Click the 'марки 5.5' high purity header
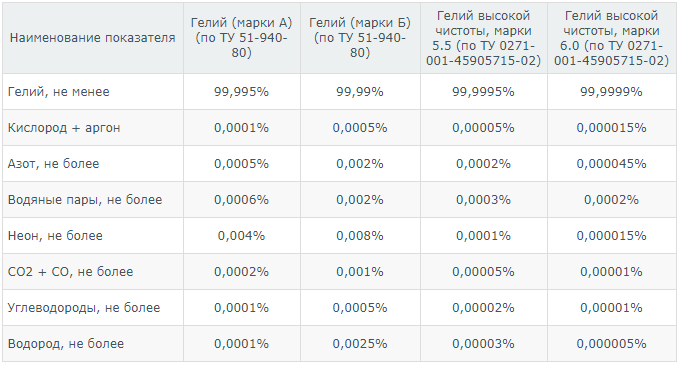 484,38
